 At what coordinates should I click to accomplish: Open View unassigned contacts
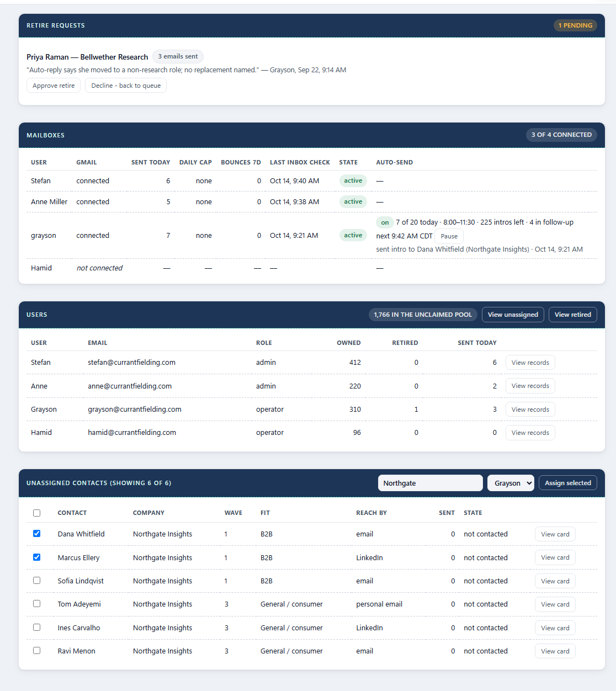(513, 315)
